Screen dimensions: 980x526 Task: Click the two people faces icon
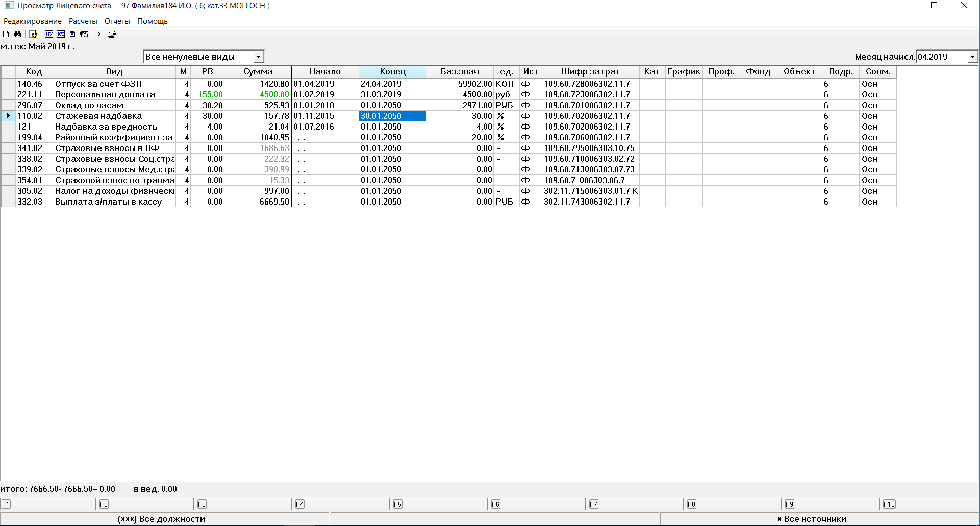tap(84, 34)
